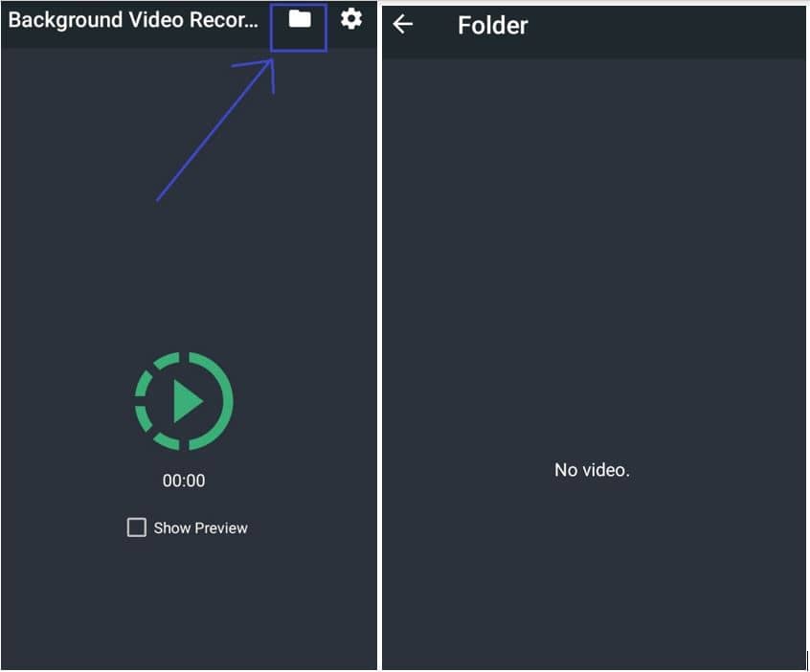Tap the 00:00 recording timer
The width and height of the screenshot is (810, 672).
[184, 481]
